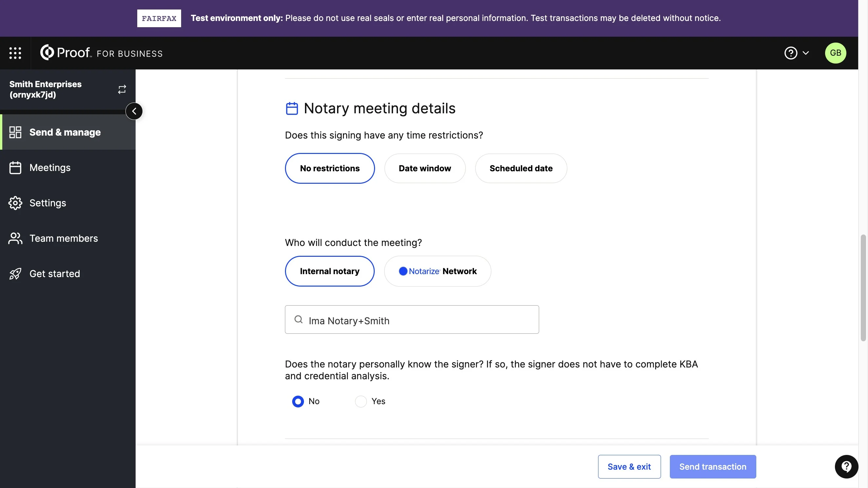Open the Team members page
Image resolution: width=868 pixels, height=488 pixels.
[68, 238]
